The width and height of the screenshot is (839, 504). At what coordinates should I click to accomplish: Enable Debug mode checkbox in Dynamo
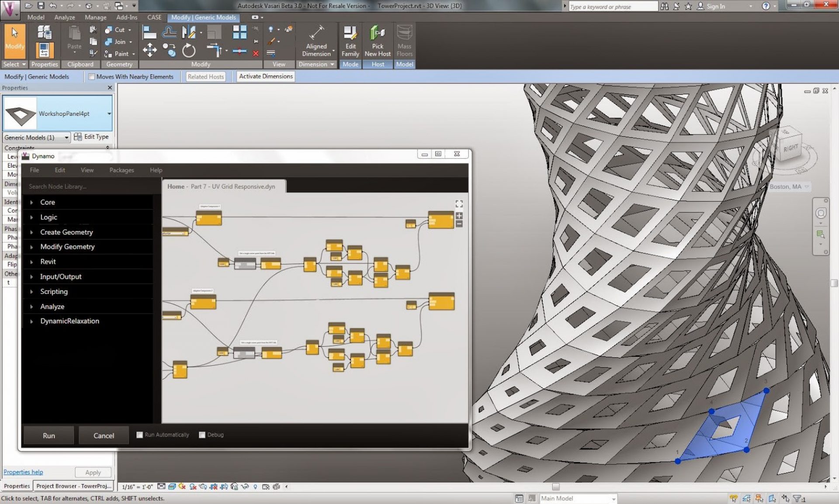click(x=202, y=435)
